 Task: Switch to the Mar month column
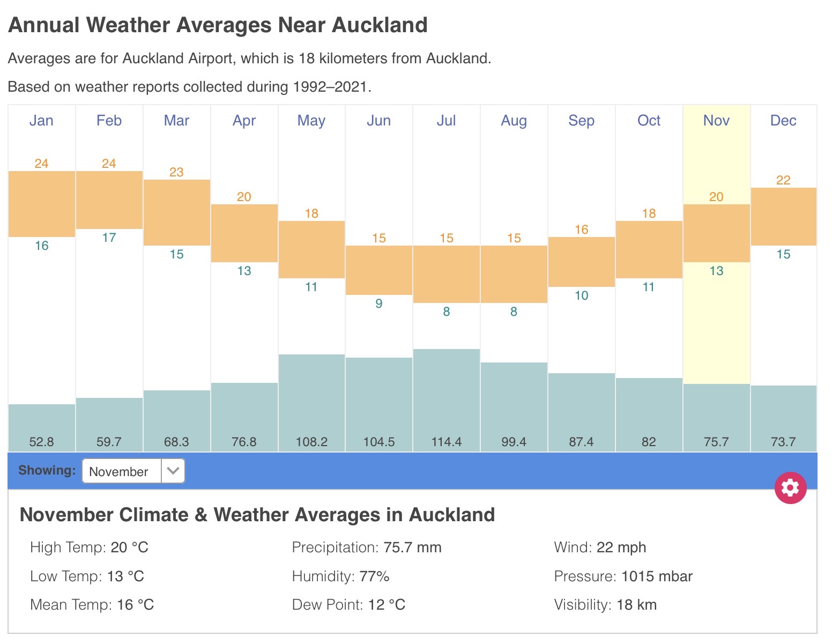[x=176, y=121]
